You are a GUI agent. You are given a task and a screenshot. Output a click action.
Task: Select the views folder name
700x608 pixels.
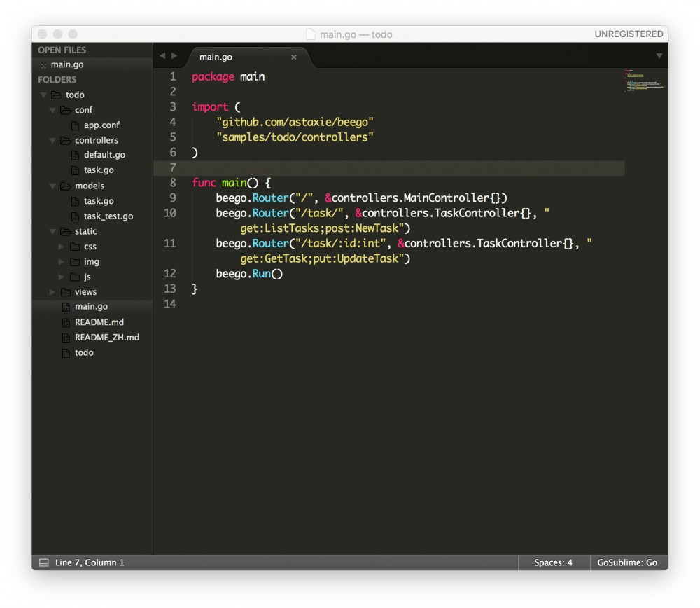coord(85,292)
